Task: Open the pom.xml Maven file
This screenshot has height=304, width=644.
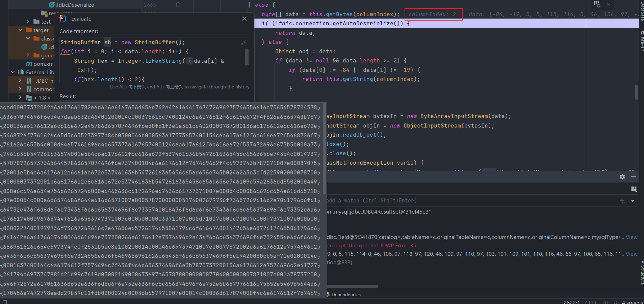Action: click(x=43, y=64)
